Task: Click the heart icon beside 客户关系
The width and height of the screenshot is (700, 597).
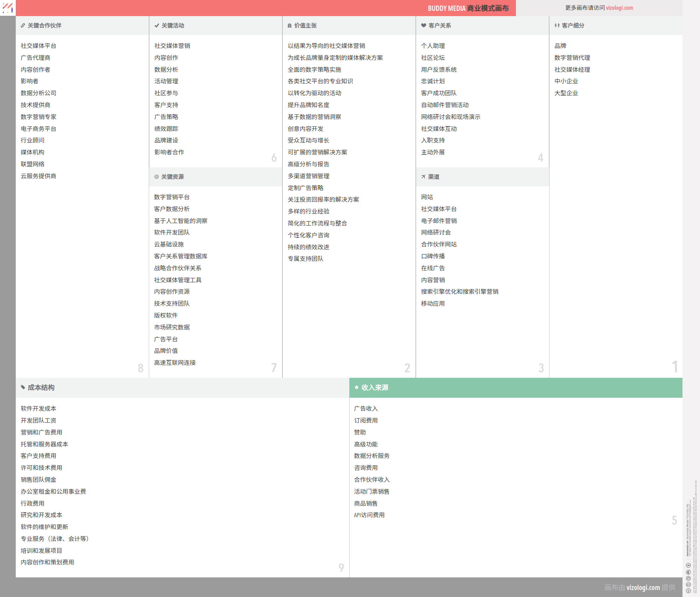Action: [423, 26]
